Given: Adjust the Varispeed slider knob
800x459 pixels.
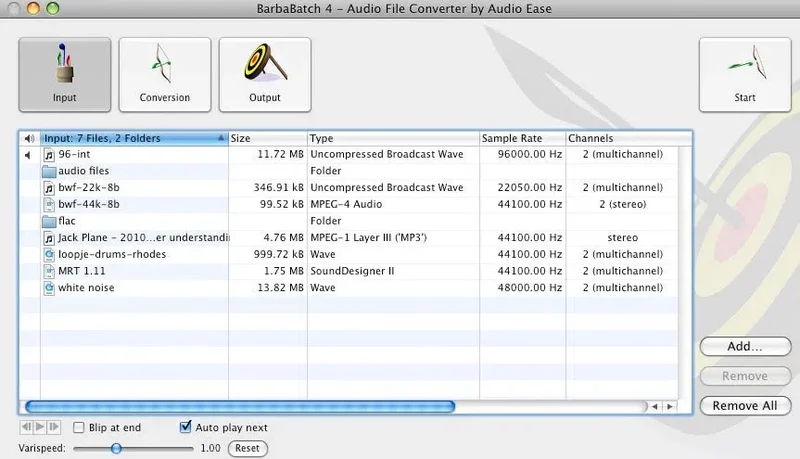Looking at the screenshot, I should (116, 448).
